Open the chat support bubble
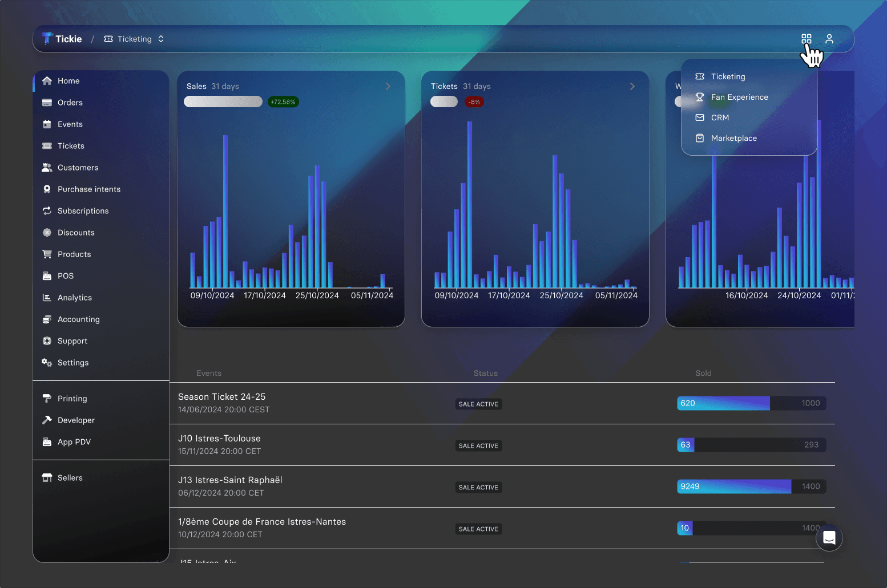The height and width of the screenshot is (588, 887). (x=829, y=538)
